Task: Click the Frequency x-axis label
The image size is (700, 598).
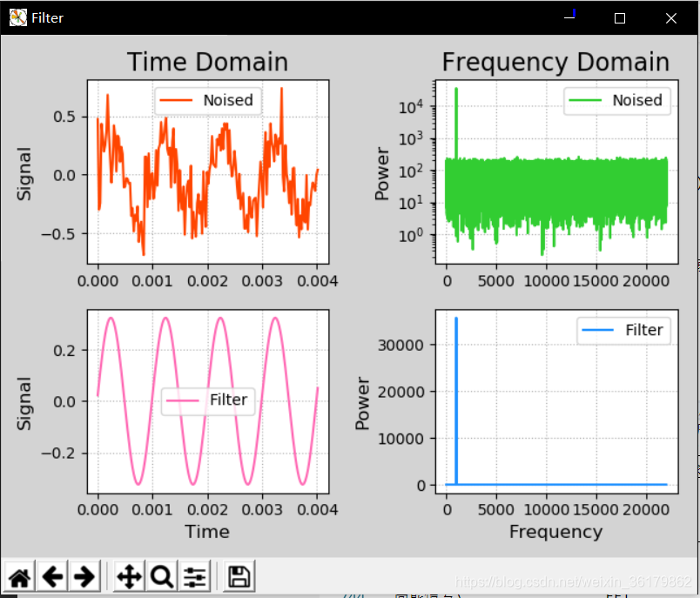Action: [555, 532]
